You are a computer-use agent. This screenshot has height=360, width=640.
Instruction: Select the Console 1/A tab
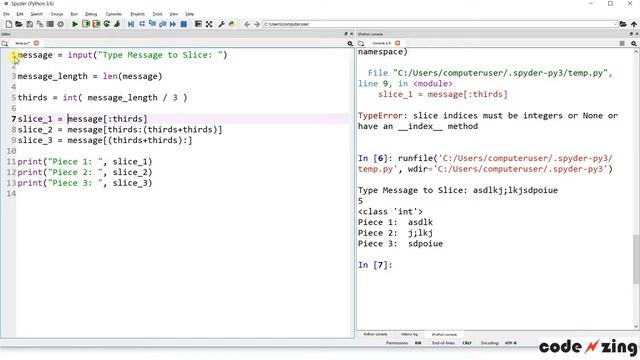pyautogui.click(x=381, y=43)
